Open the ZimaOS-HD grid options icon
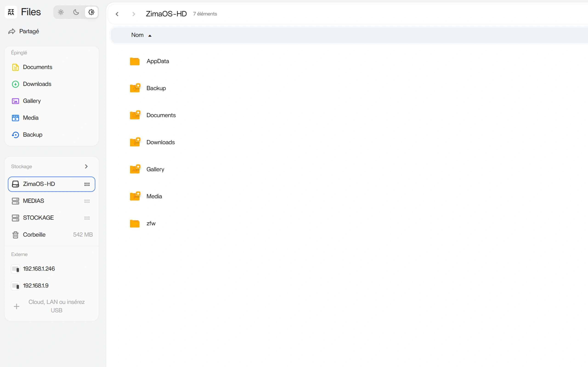 (87, 184)
